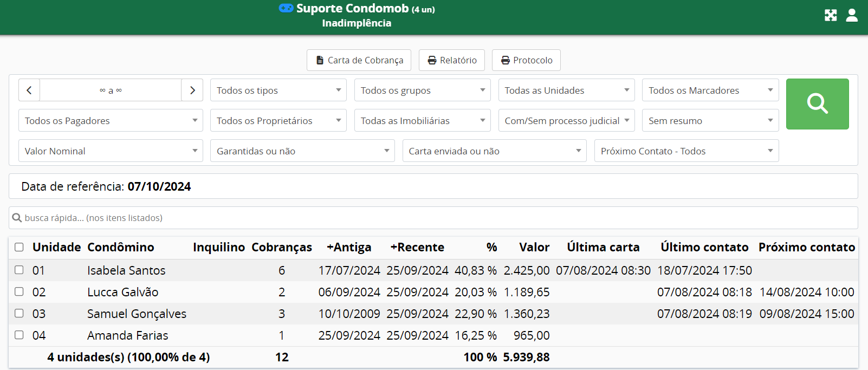Click the previous period arrow
868x370 pixels.
coord(29,90)
